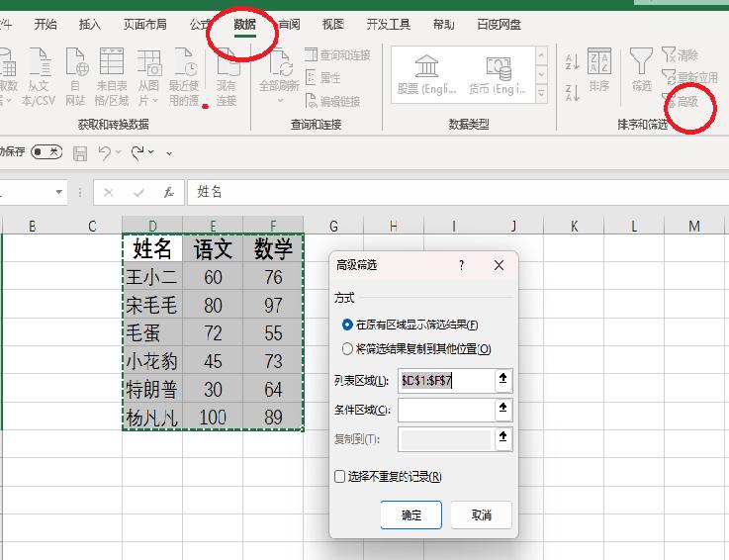Click the 来自表格/区域 icon

[x=112, y=77]
